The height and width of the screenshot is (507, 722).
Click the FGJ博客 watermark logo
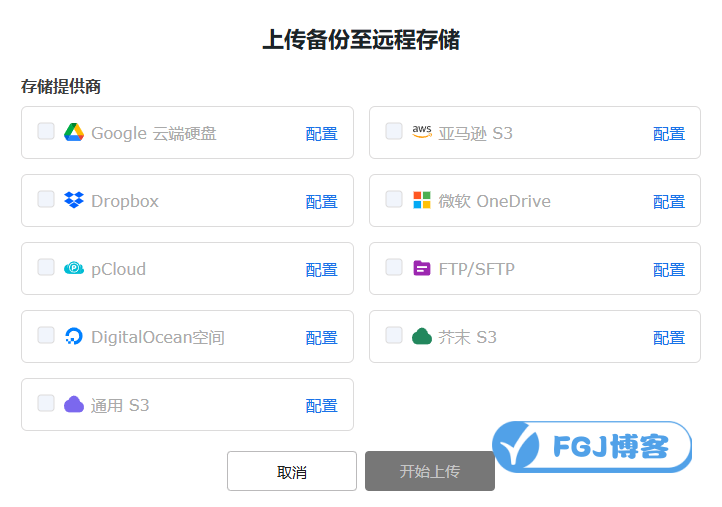pyautogui.click(x=594, y=446)
